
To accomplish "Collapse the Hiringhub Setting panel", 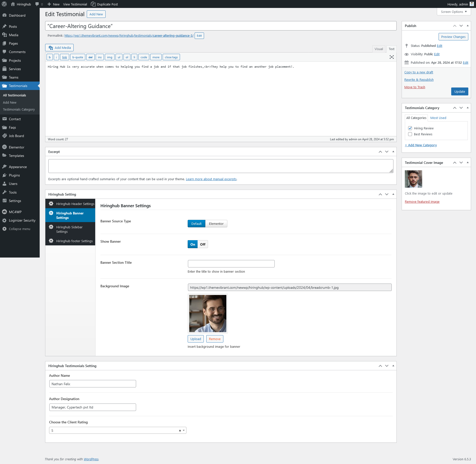I will pos(393,194).
